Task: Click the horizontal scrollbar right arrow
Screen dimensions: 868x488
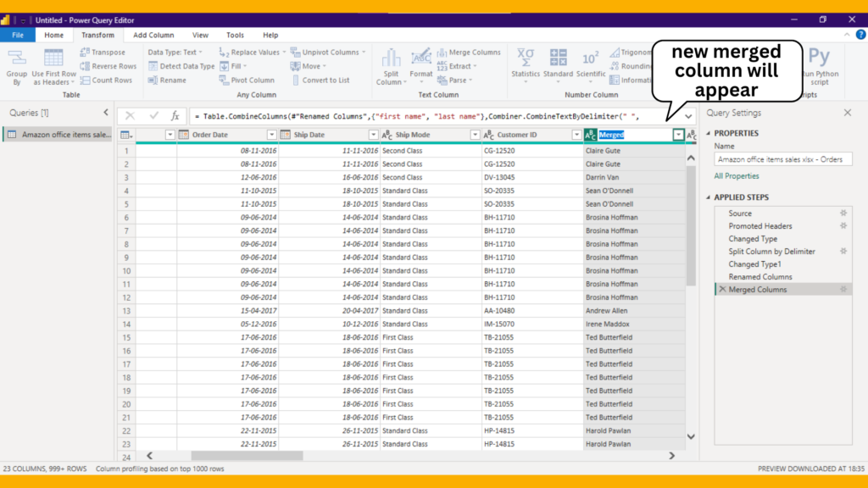Action: tap(671, 455)
